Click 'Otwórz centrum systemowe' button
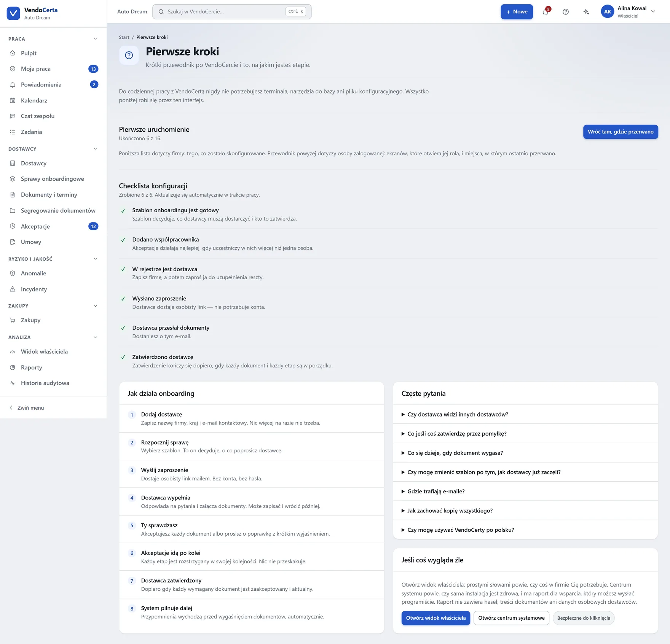The image size is (670, 644). tap(511, 618)
